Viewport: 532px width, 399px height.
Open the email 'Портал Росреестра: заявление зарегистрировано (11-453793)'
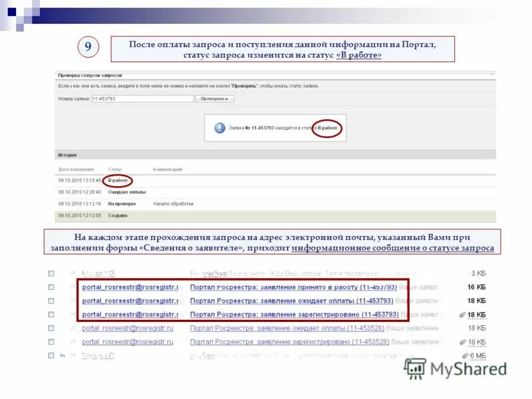294,315
